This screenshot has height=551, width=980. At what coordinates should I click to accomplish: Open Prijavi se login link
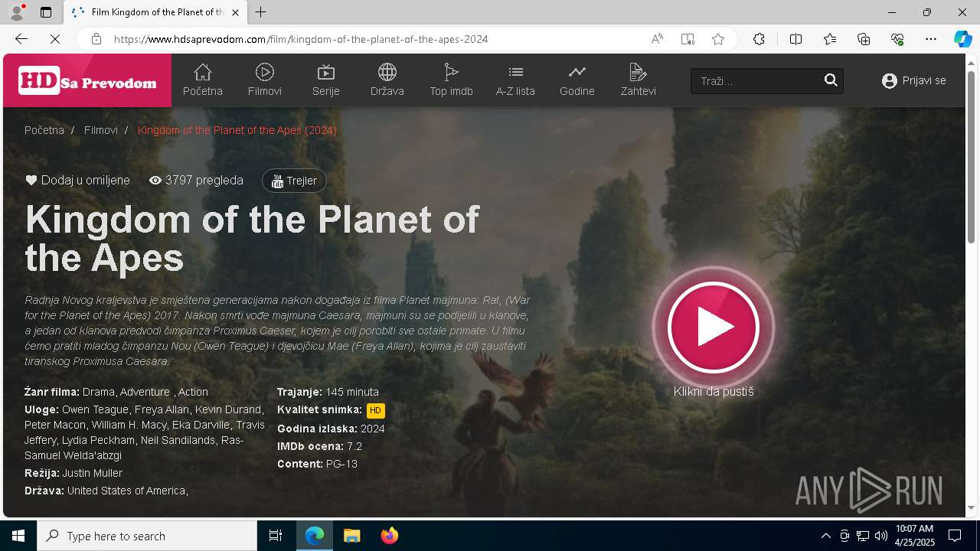click(x=913, y=80)
